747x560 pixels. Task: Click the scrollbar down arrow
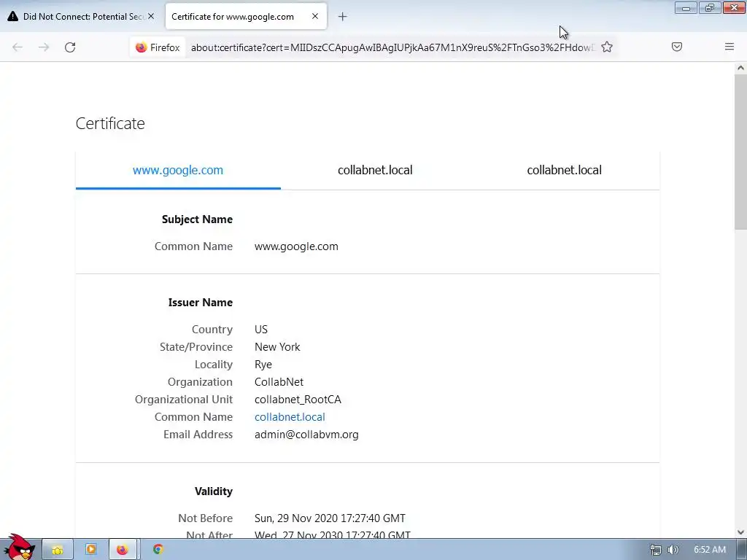coord(740,532)
